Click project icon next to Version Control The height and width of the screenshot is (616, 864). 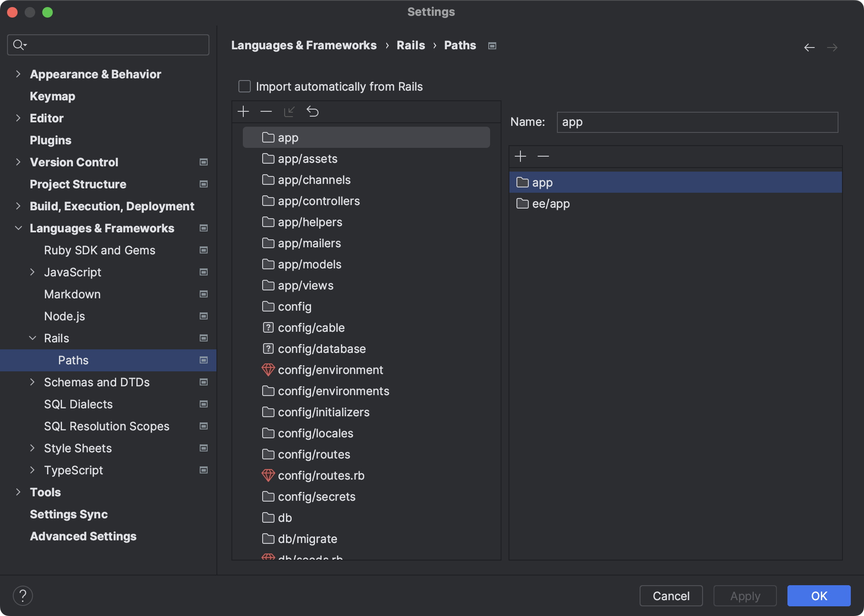click(x=204, y=162)
